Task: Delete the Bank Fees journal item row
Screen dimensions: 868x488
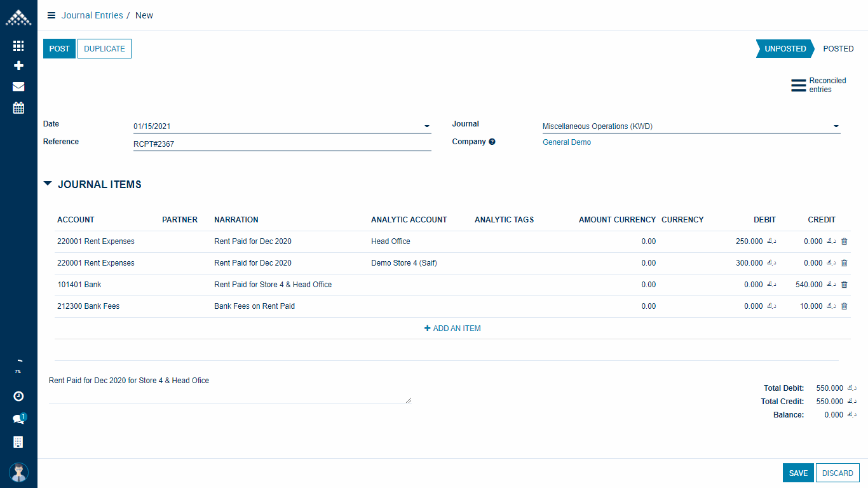Action: coord(844,306)
